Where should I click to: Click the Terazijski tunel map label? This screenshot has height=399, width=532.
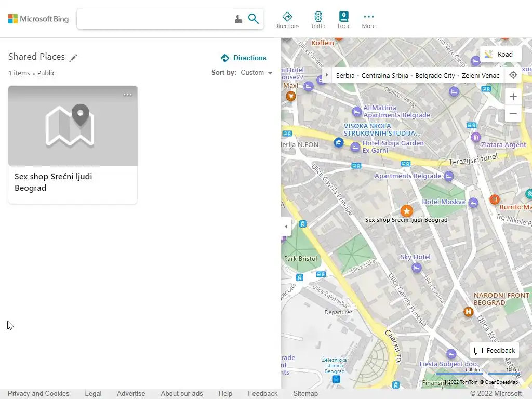tap(473, 159)
